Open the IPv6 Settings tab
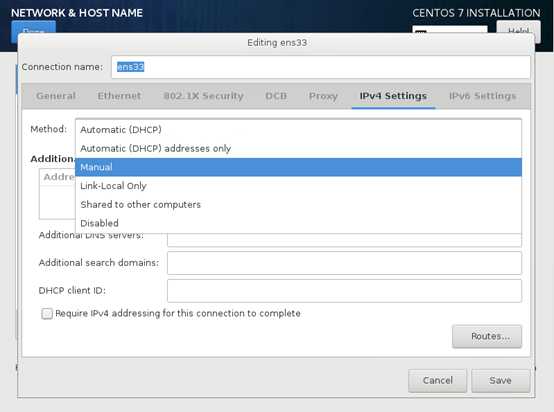The width and height of the screenshot is (554, 412). pos(483,96)
